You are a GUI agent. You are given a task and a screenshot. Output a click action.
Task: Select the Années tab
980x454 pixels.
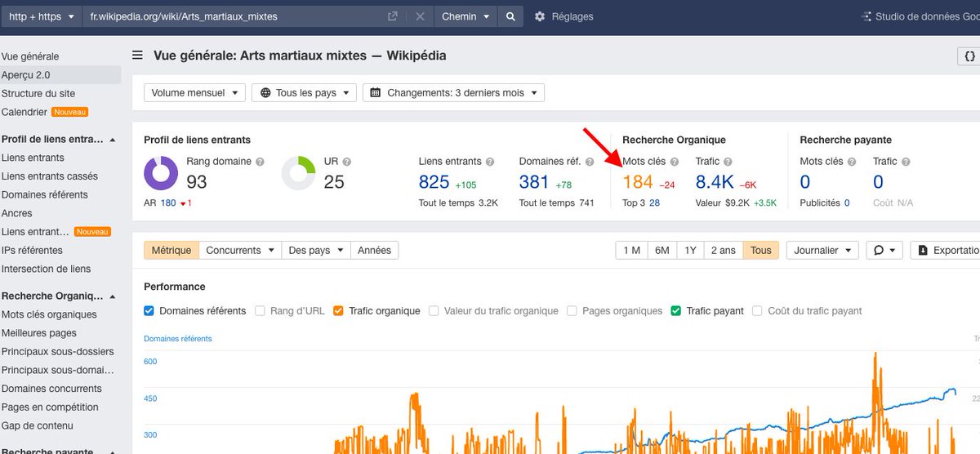click(374, 251)
